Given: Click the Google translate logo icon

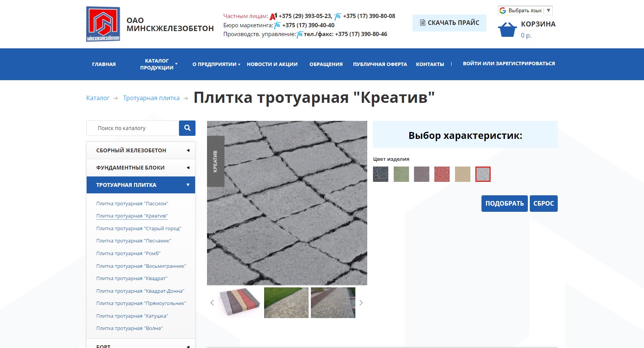Looking at the screenshot, I should pos(503,10).
